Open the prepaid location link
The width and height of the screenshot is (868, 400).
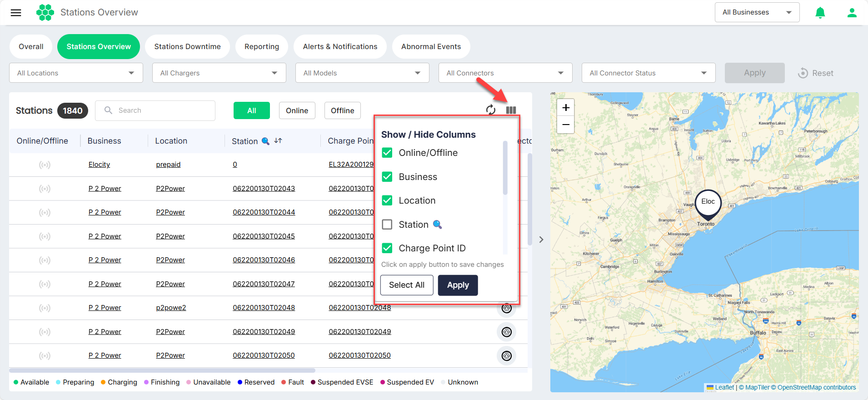168,165
